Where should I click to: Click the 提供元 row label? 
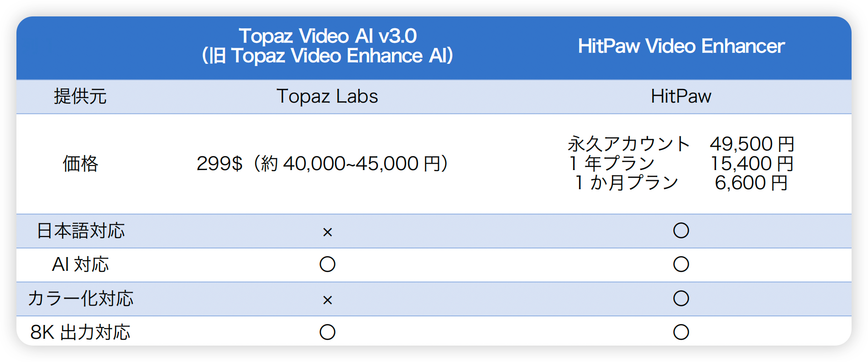80,97
